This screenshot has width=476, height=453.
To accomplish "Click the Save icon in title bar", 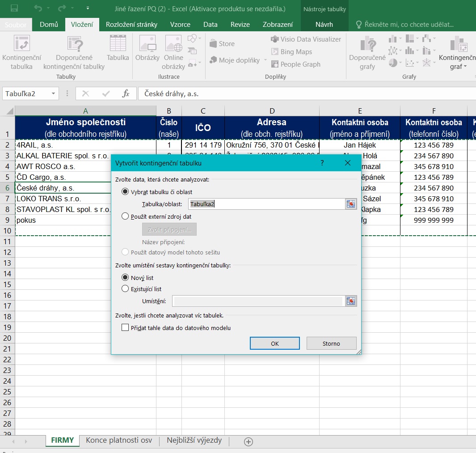I will (x=14, y=8).
